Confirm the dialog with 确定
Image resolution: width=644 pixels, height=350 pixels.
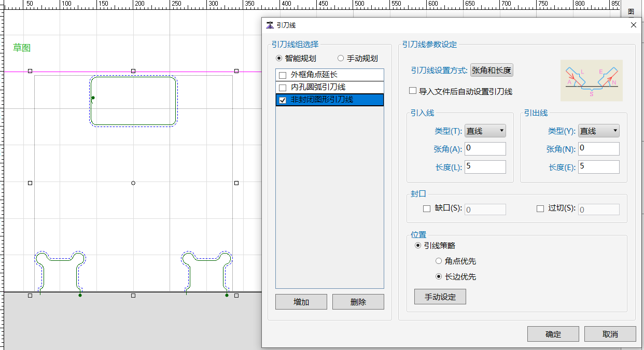tap(553, 334)
